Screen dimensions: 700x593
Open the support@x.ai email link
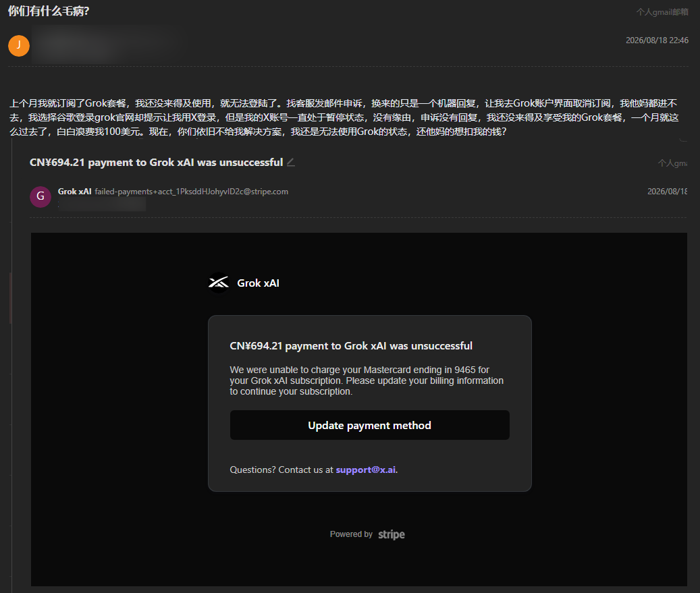point(366,470)
